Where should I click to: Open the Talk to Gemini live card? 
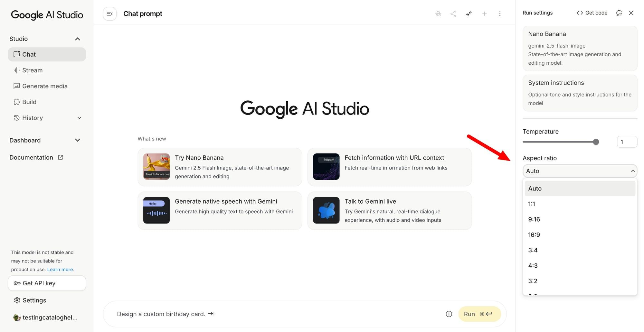pyautogui.click(x=390, y=211)
